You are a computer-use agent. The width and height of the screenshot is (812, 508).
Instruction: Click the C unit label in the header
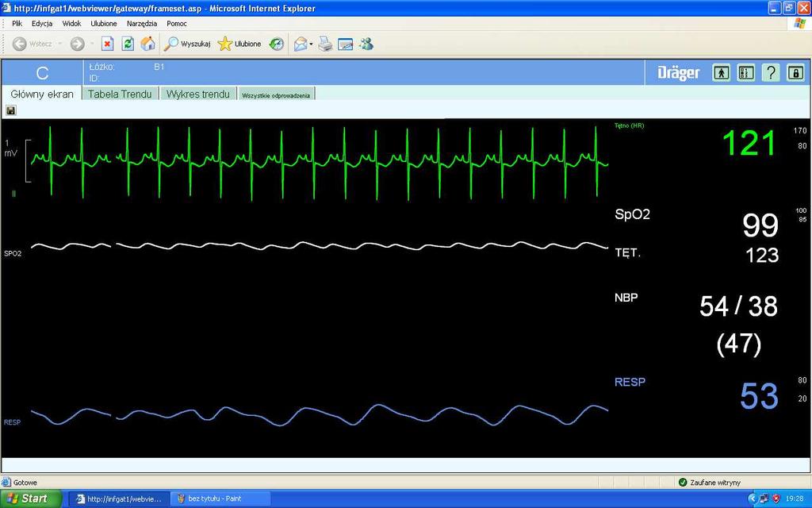pyautogui.click(x=43, y=73)
